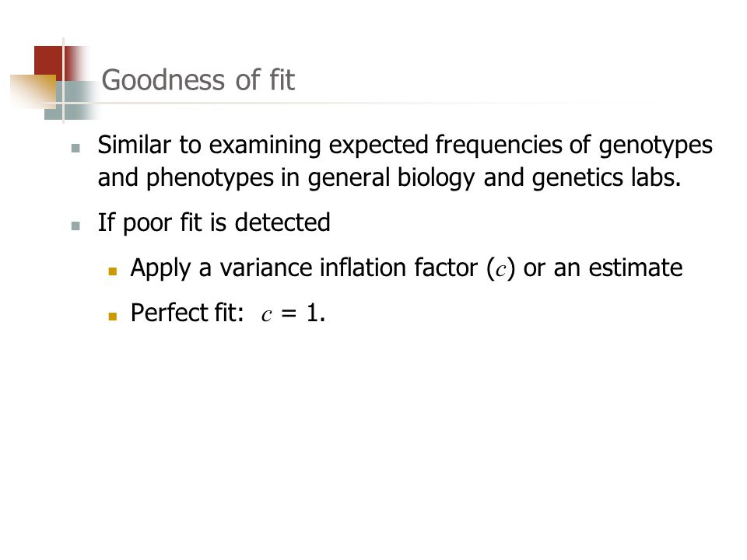
Task: Select the line 'If poor fit is detected'
Action: 214,223
